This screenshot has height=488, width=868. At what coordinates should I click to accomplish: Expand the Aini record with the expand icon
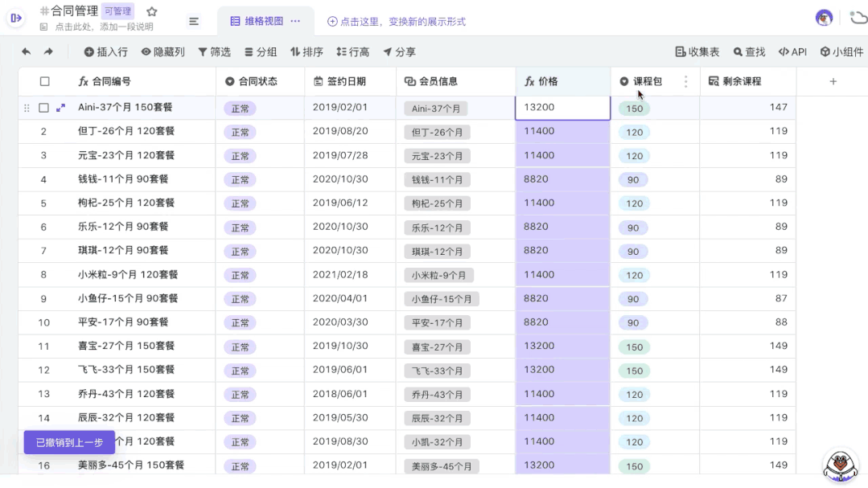62,107
